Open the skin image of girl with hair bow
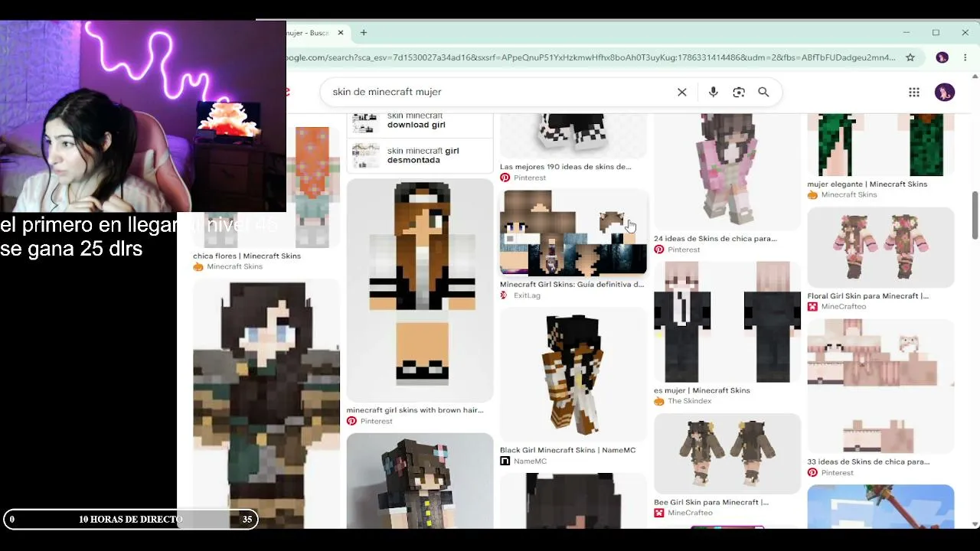The image size is (980, 551). point(420,481)
